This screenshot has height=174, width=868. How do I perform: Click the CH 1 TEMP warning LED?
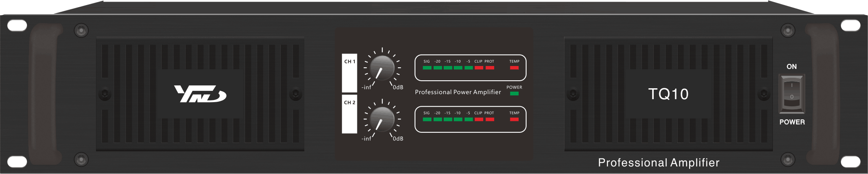click(x=514, y=68)
